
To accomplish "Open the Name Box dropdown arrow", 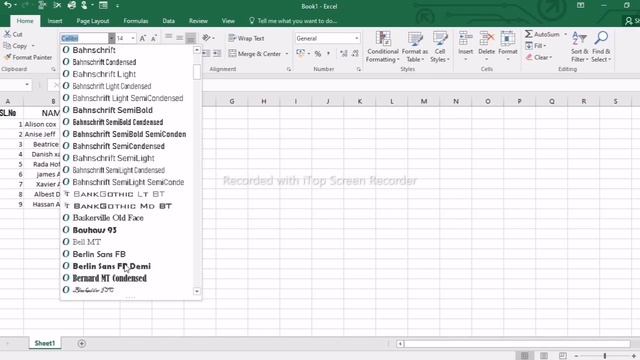I will coord(27,85).
